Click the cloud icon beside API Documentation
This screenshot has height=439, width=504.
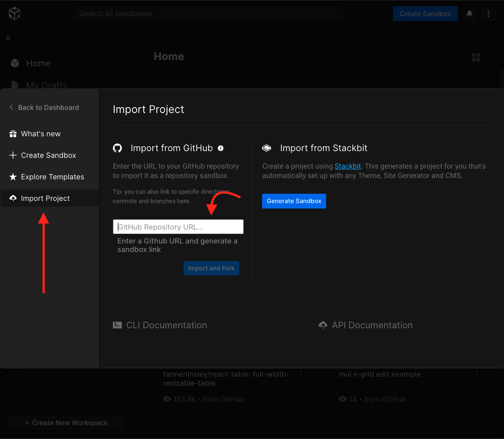pos(323,325)
